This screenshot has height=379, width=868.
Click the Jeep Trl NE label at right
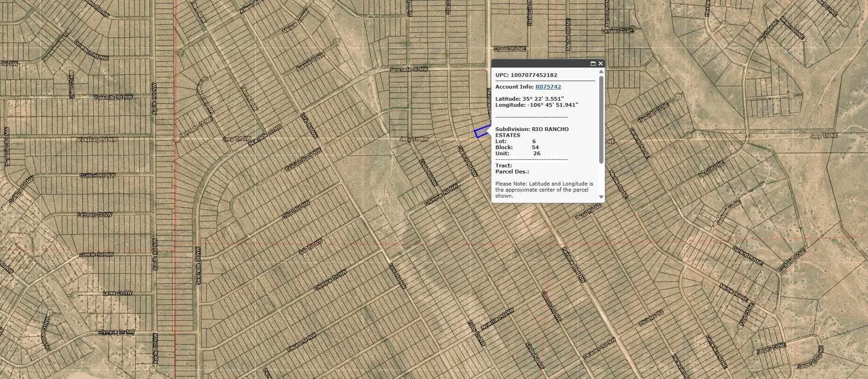point(824,136)
